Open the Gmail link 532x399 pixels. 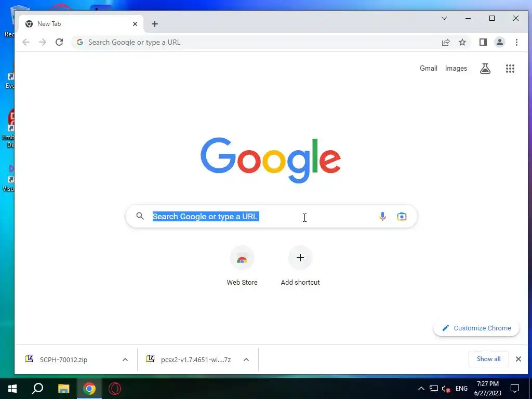[x=429, y=68]
